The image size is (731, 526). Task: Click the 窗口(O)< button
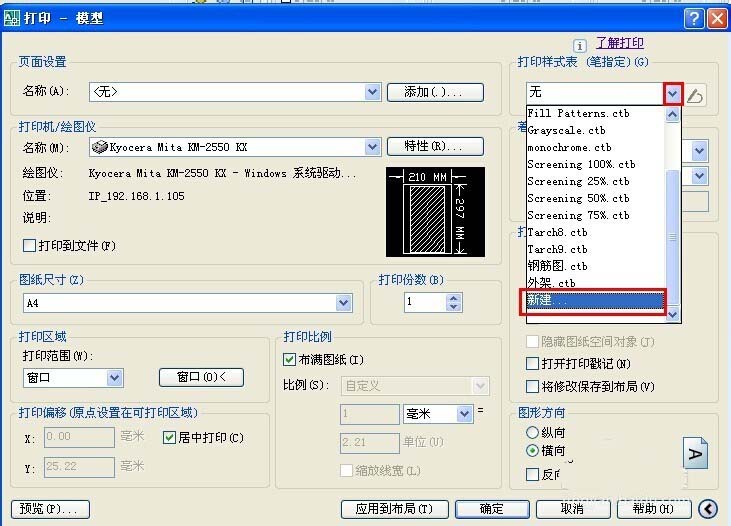coord(201,377)
